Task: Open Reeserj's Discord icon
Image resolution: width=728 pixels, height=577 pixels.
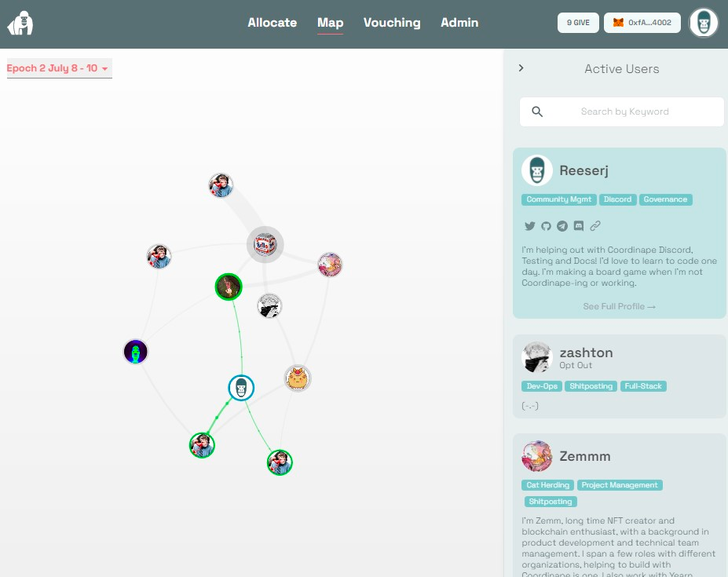Action: coord(579,226)
